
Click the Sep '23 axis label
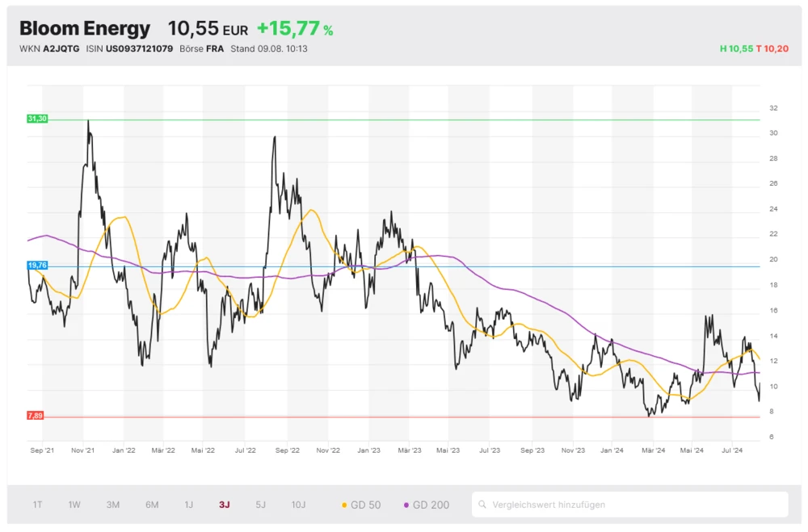pos(532,450)
